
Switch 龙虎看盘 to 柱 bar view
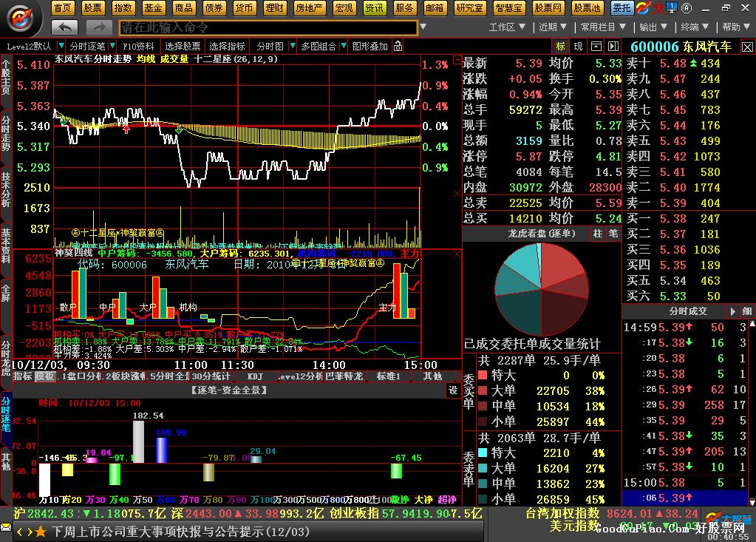[x=598, y=234]
